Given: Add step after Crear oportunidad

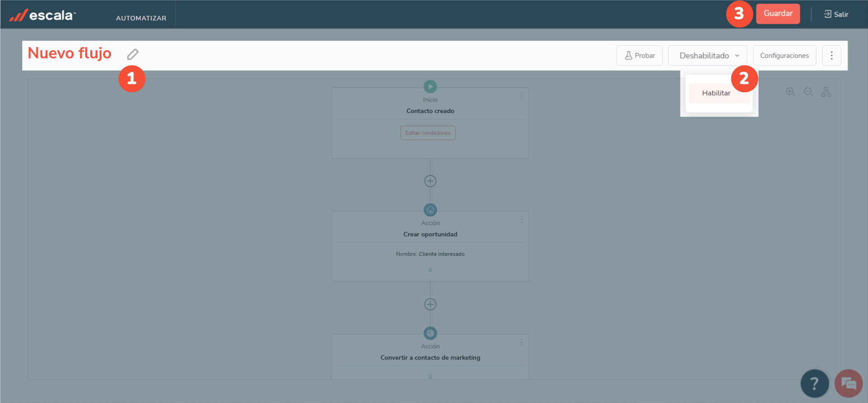Looking at the screenshot, I should click(430, 305).
